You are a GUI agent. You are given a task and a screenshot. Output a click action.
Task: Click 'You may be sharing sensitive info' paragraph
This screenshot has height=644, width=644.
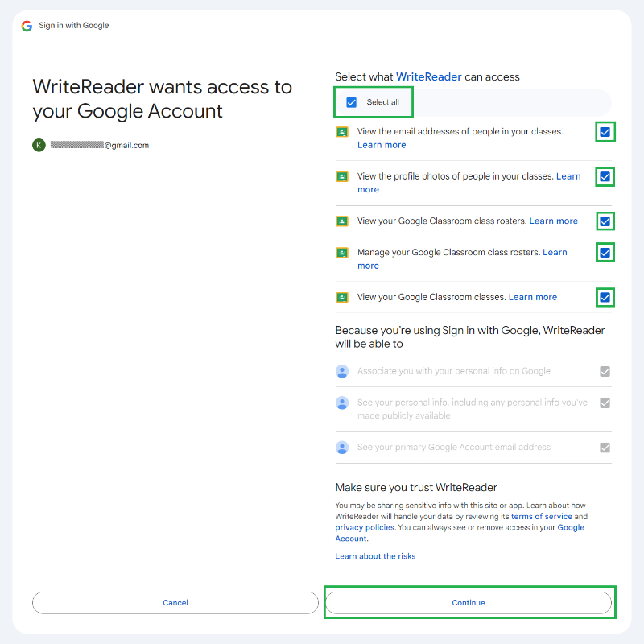[x=461, y=522]
